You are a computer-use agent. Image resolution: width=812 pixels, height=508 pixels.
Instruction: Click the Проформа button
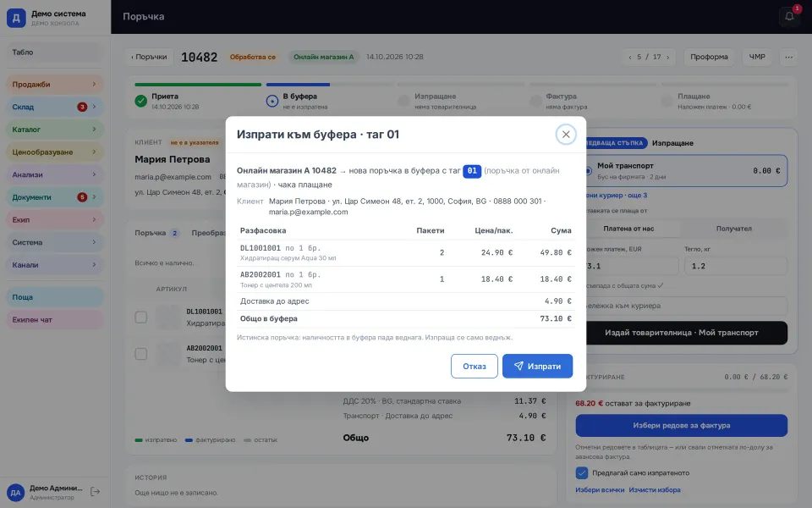point(709,57)
